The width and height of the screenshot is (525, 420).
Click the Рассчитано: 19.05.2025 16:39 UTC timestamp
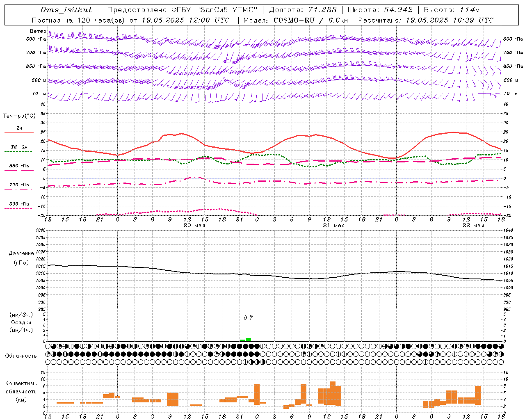point(426,20)
